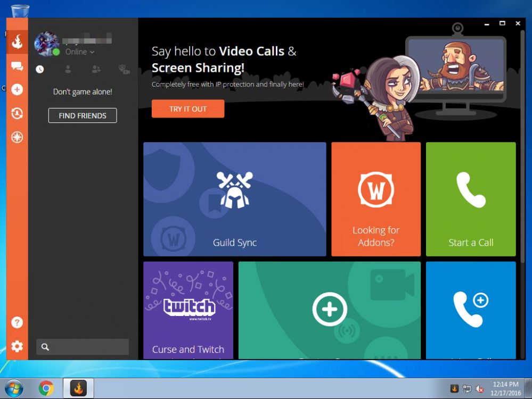Click the Recycle Bin desktop icon
The height and width of the screenshot is (399, 532).
coord(20,11)
